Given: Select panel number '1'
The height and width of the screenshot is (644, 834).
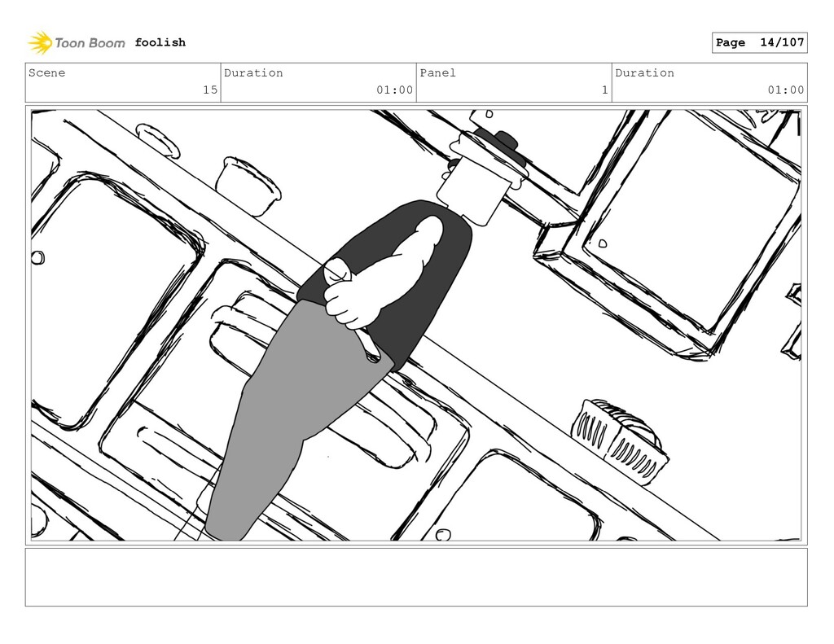Looking at the screenshot, I should pos(605,90).
